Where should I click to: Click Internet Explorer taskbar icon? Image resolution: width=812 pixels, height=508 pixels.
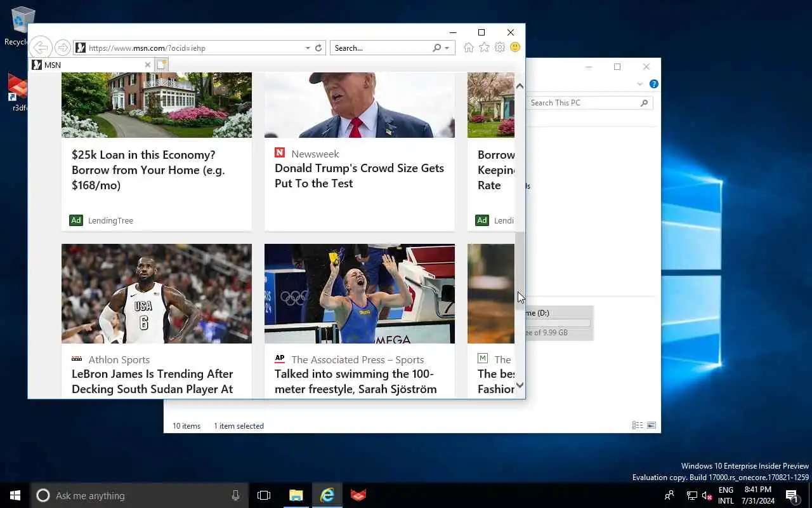[327, 495]
